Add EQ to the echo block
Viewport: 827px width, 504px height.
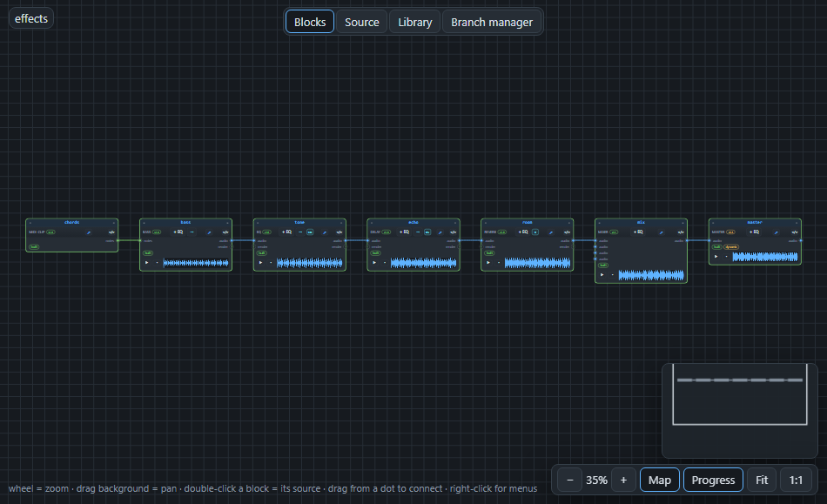pyautogui.click(x=405, y=232)
